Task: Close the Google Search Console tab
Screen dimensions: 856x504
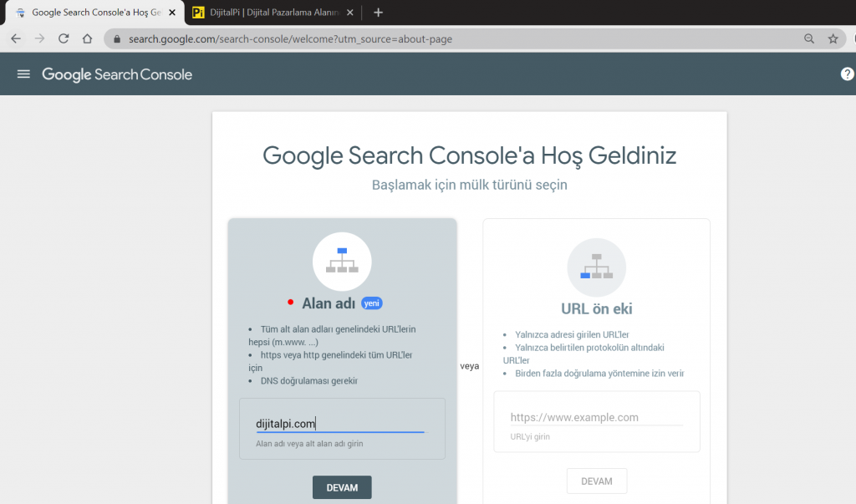Action: 172,12
